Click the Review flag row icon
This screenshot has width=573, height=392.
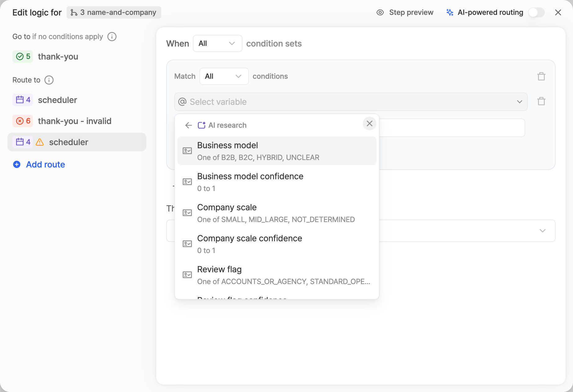click(187, 275)
